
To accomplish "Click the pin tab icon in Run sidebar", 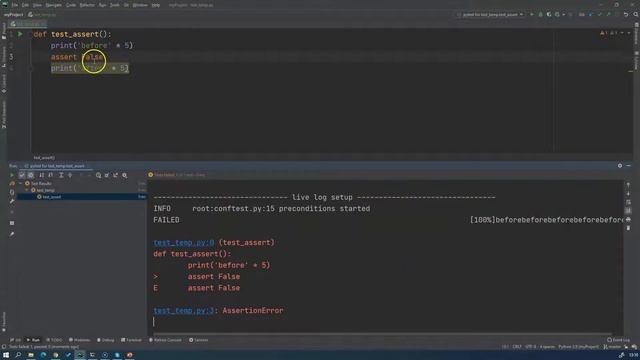I will pos(12,234).
